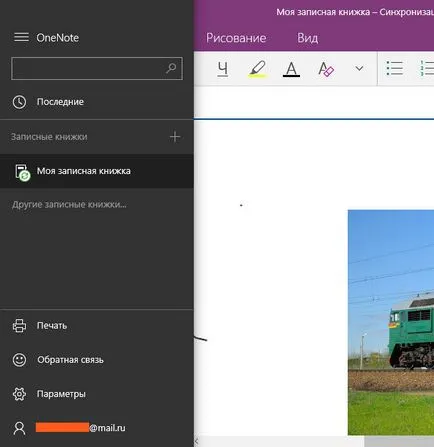Click the printer icon

pos(19,326)
